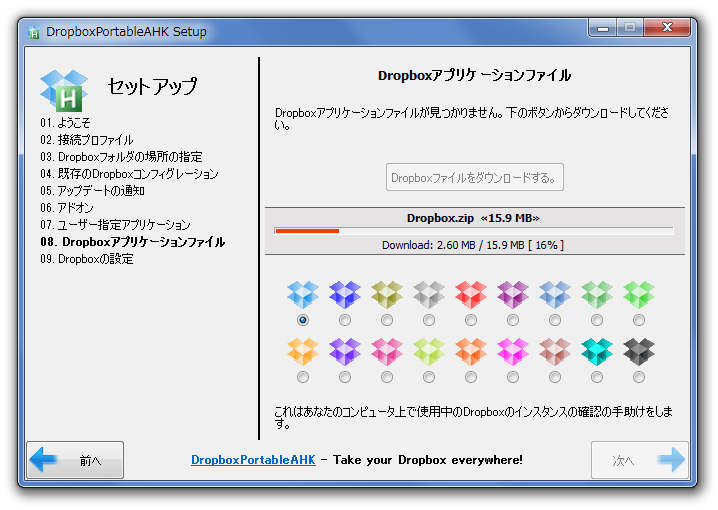Go to step 05. アップデートの通知
The image size is (718, 510).
tap(92, 190)
